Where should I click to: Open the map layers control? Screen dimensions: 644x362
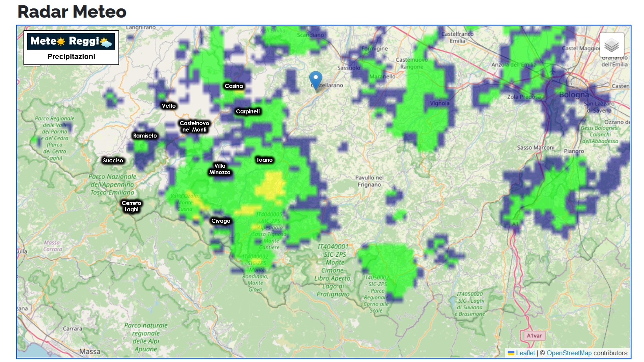tap(611, 45)
